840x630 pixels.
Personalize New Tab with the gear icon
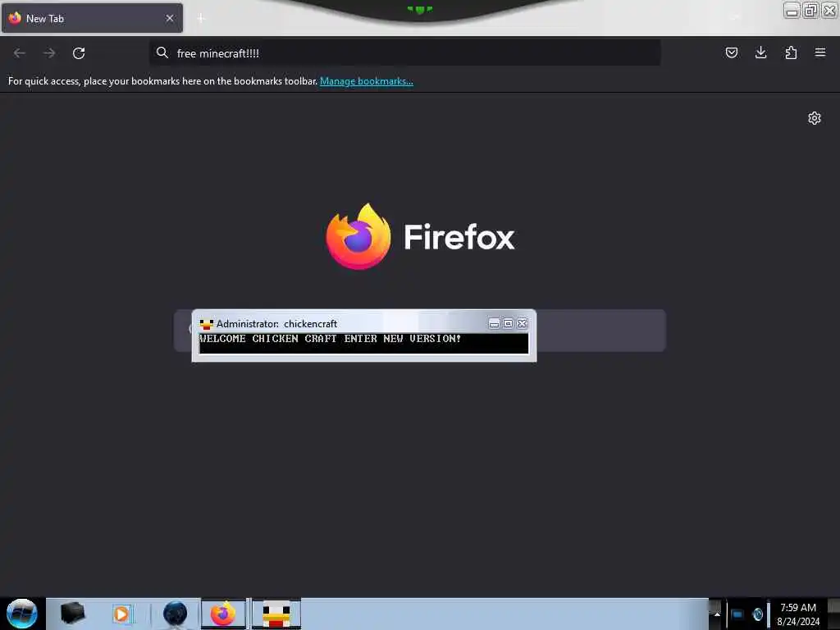pos(815,118)
